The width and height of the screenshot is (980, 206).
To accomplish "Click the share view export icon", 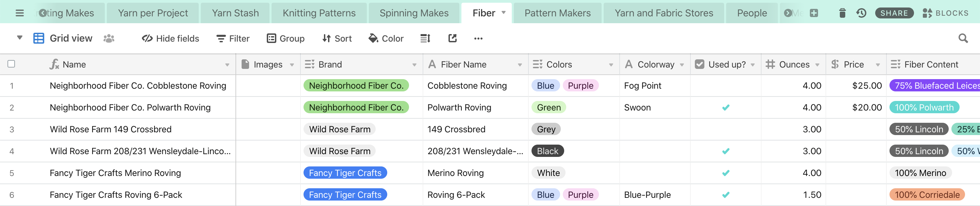I will pos(452,38).
